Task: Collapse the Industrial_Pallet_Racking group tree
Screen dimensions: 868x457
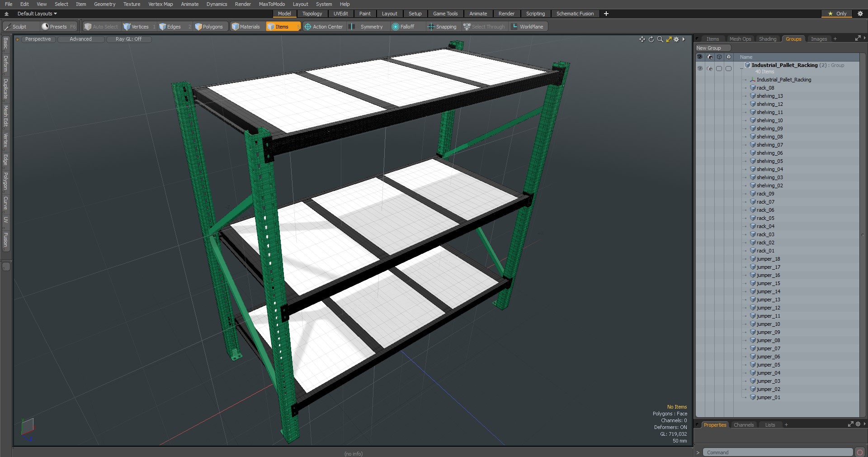Action: [741, 68]
